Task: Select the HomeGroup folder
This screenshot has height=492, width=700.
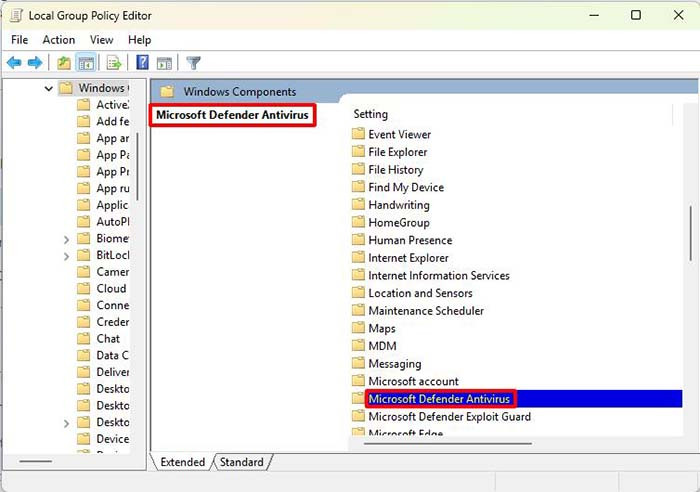Action: [x=399, y=223]
